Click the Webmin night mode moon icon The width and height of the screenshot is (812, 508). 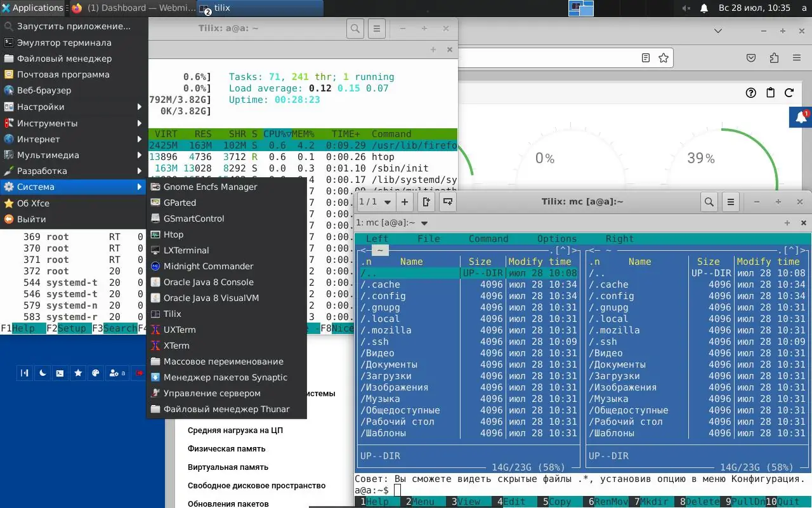tap(43, 373)
